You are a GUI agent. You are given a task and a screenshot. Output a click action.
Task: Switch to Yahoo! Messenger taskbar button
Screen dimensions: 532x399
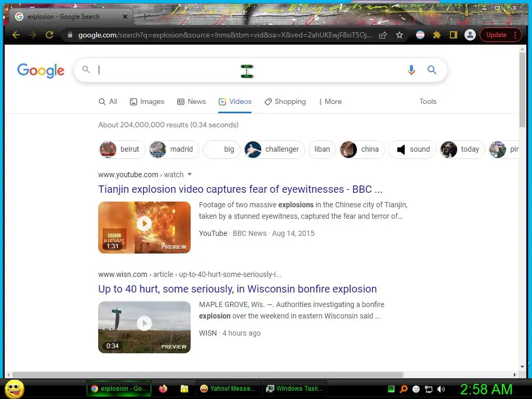pos(228,389)
